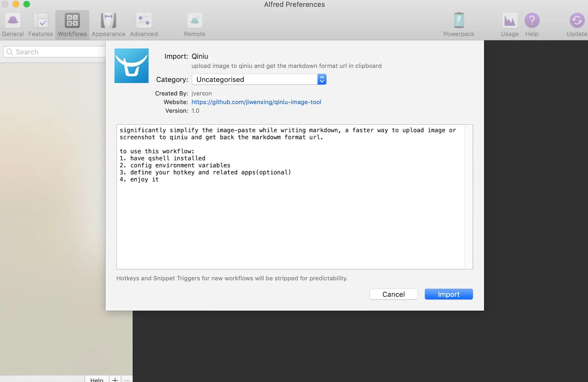Click the Category dropdown arrow stepper
Image resolution: width=588 pixels, height=382 pixels.
click(x=322, y=79)
